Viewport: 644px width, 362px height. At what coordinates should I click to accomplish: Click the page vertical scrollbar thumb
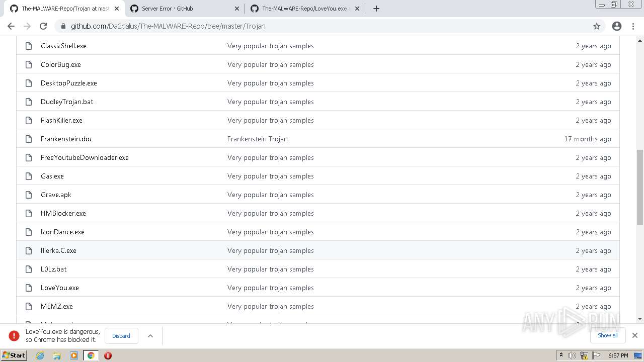tap(640, 187)
